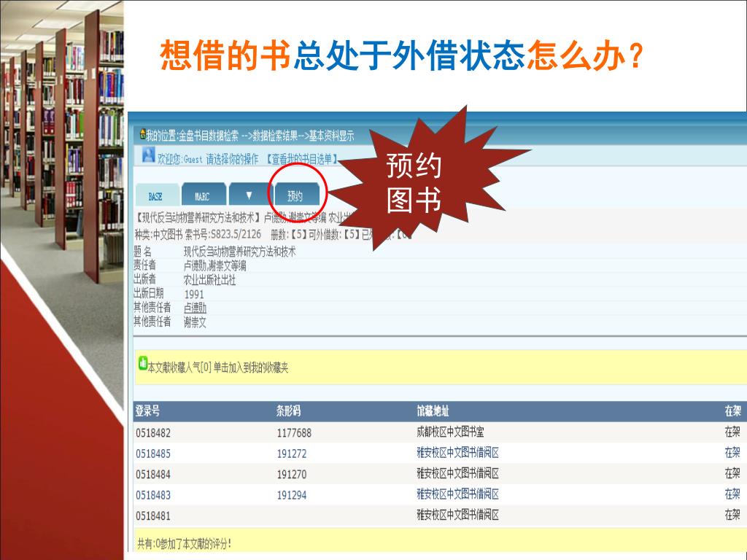
Task: Open accession number 0518485
Action: (153, 454)
